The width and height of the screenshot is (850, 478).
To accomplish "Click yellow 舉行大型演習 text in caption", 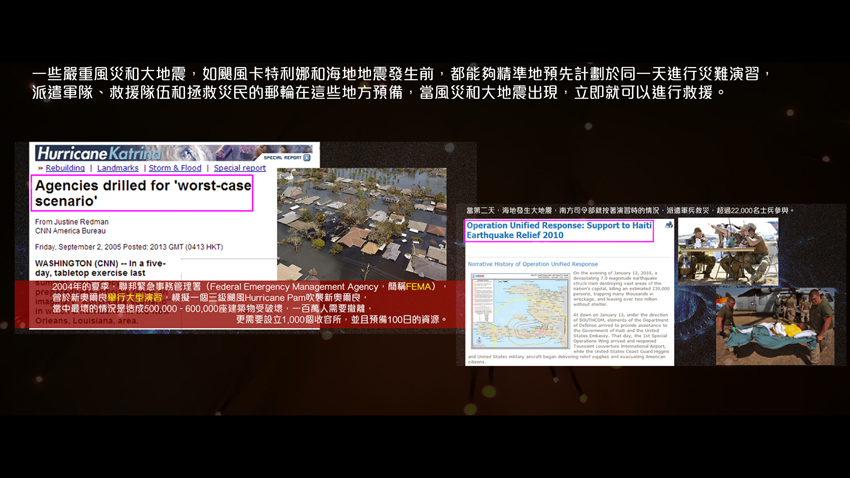I will (134, 298).
